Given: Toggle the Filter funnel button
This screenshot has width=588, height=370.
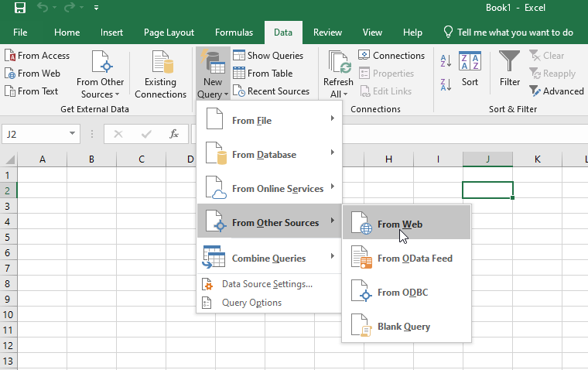Looking at the screenshot, I should point(510,69).
